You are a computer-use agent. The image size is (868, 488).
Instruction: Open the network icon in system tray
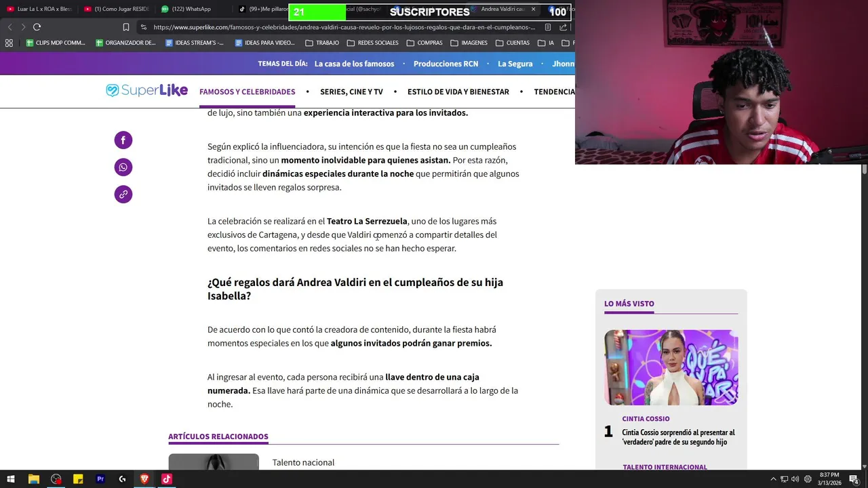784,479
